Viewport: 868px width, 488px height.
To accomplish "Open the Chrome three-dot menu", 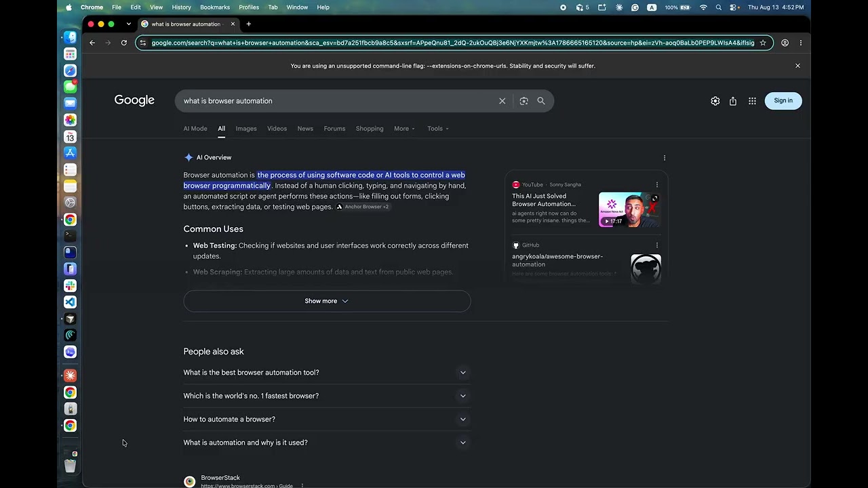I will [x=801, y=43].
